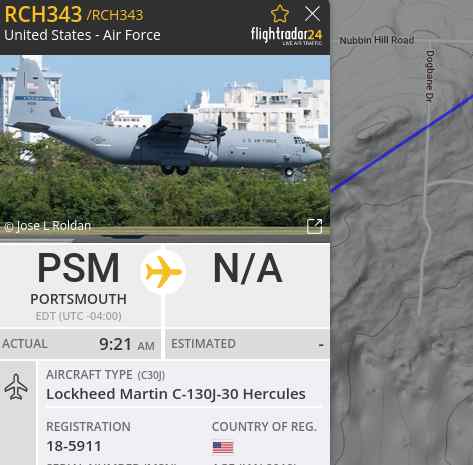473x465 pixels.
Task: Click the Estimated arrival time field
Action: 248,344
